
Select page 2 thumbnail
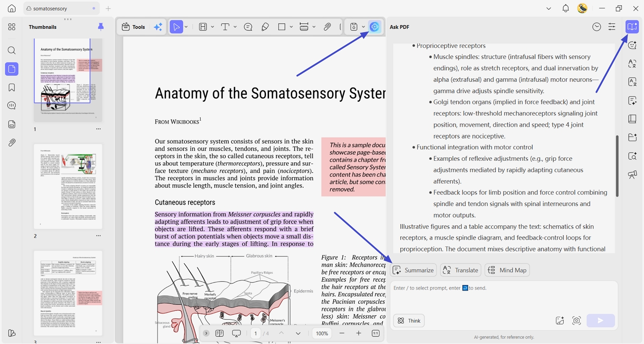click(68, 187)
